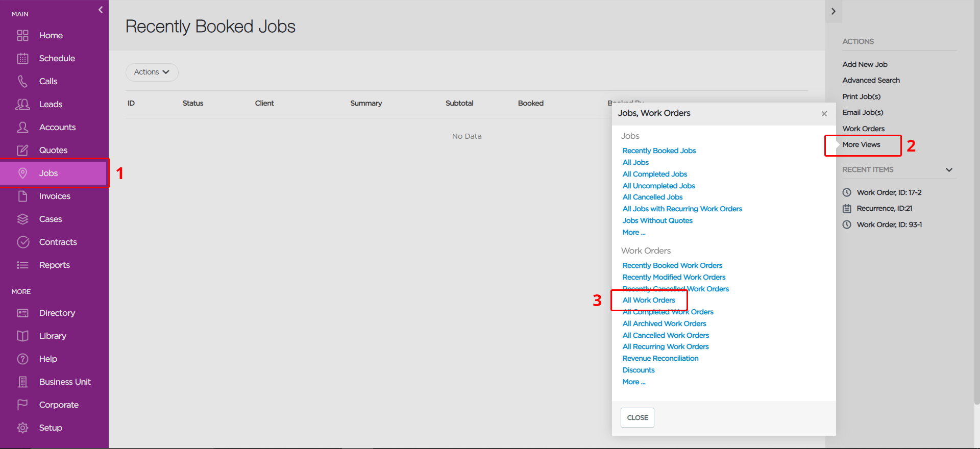Open recent item Work Order ID: 17-2

point(889,192)
